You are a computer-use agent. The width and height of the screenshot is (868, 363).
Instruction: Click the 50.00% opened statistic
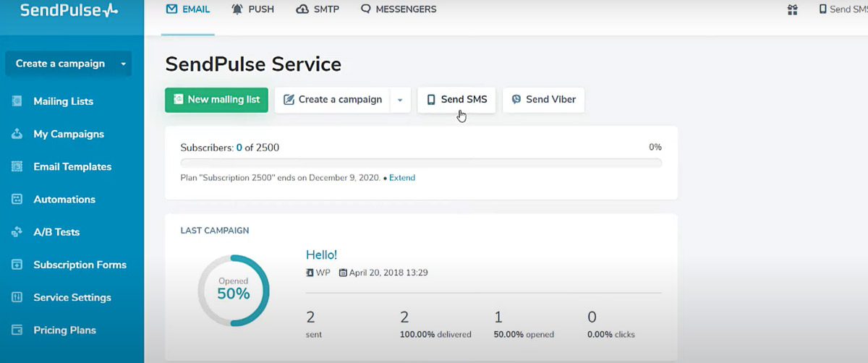pyautogui.click(x=524, y=324)
